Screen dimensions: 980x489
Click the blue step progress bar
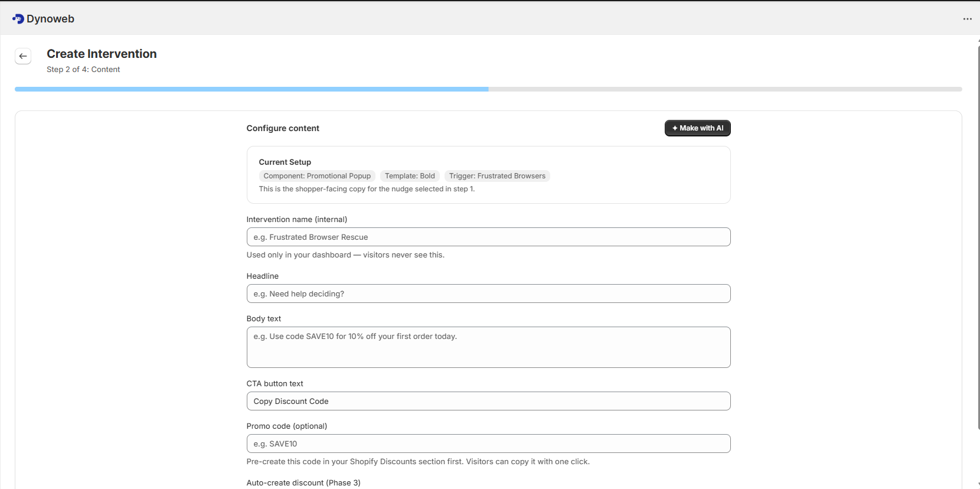pos(251,89)
